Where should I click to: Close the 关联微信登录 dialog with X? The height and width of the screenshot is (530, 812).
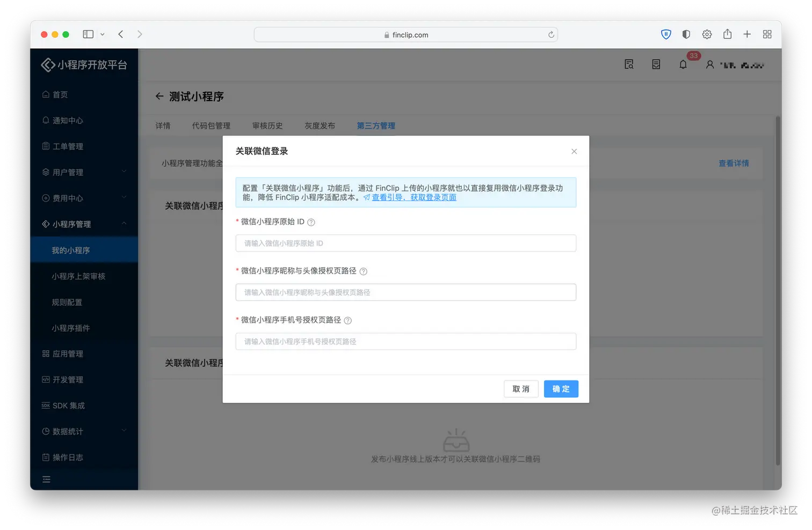[x=574, y=152]
